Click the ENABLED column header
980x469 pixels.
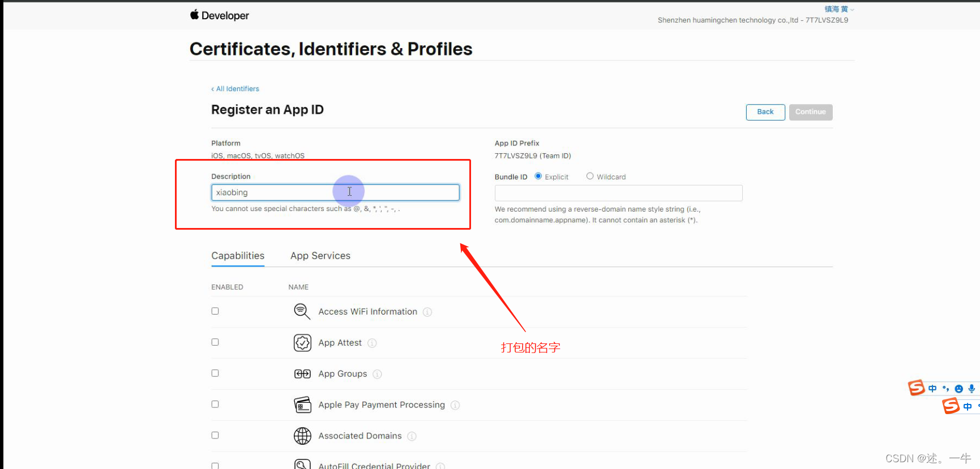[x=227, y=287]
